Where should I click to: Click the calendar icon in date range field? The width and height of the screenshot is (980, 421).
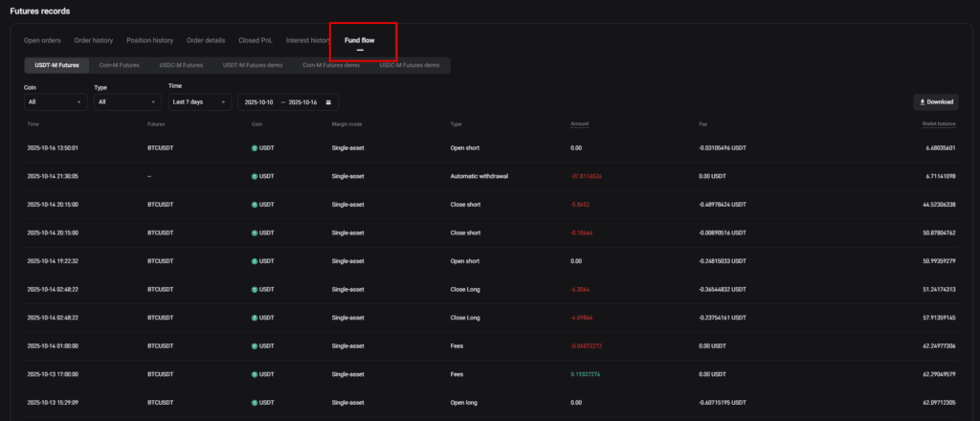328,101
